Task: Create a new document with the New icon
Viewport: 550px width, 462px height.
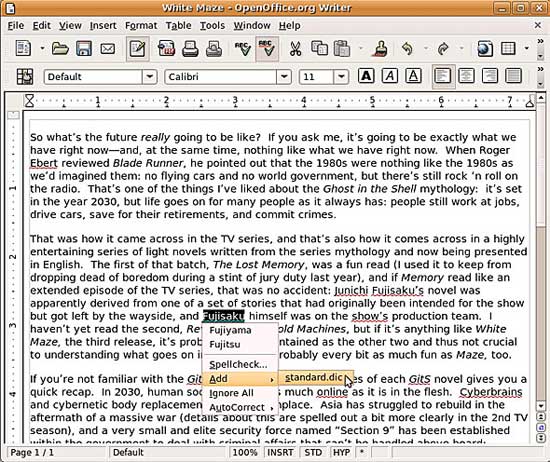Action: point(23,48)
